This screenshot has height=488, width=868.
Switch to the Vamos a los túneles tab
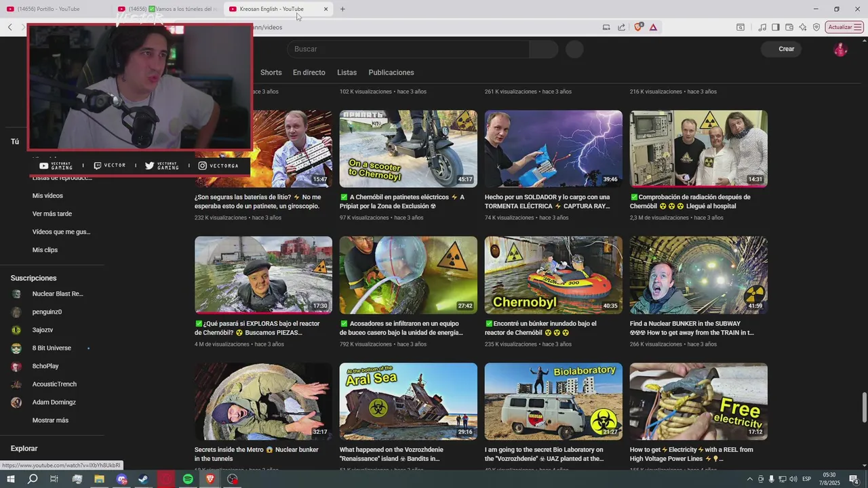167,9
